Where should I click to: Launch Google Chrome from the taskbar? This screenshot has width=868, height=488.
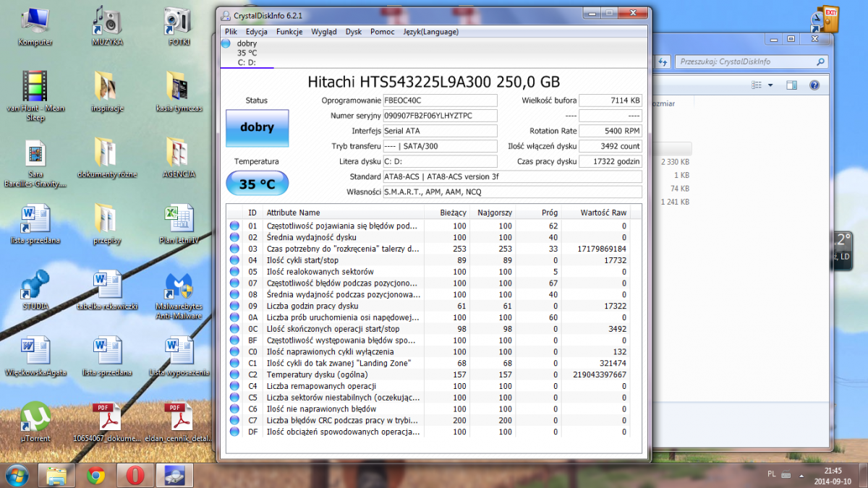(x=95, y=475)
